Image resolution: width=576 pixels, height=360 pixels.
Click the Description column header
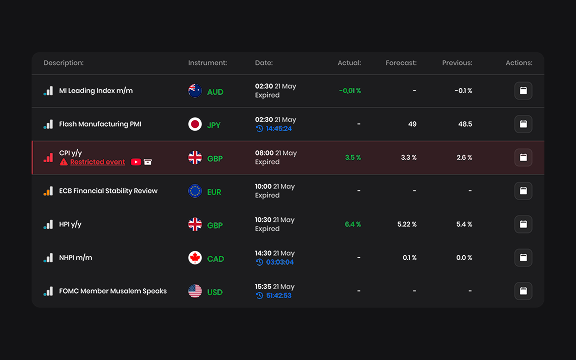[63, 63]
